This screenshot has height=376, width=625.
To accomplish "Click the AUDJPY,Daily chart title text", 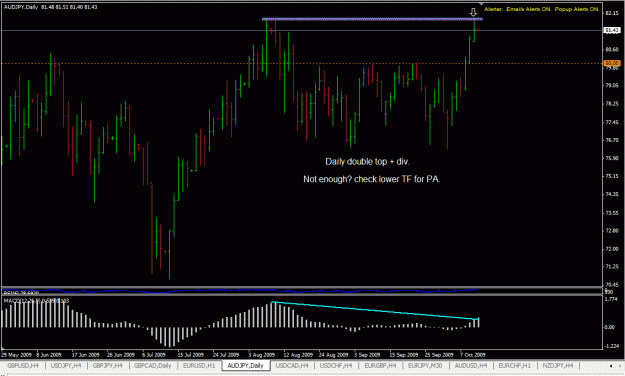I will (21, 7).
